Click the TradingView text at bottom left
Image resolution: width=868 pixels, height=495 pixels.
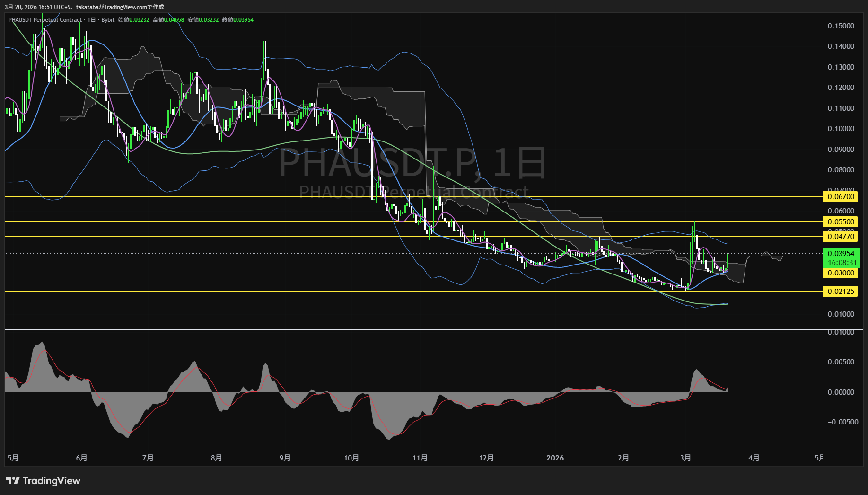pyautogui.click(x=52, y=481)
